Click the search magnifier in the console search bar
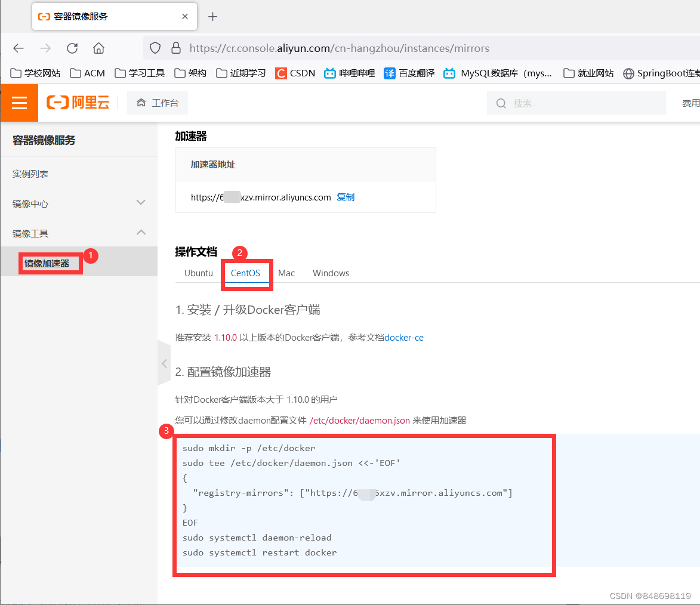Screen dimensions: 700x605 501,103
